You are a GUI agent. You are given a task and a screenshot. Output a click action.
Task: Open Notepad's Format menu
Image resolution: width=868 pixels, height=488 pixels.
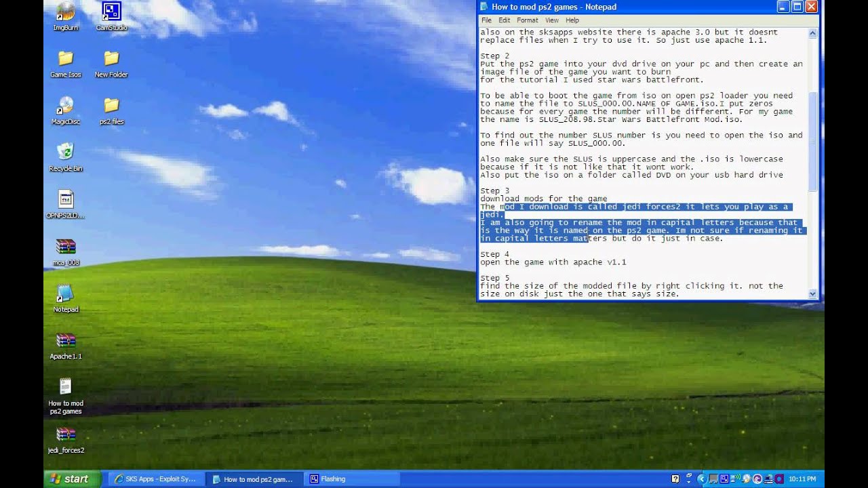pyautogui.click(x=527, y=20)
